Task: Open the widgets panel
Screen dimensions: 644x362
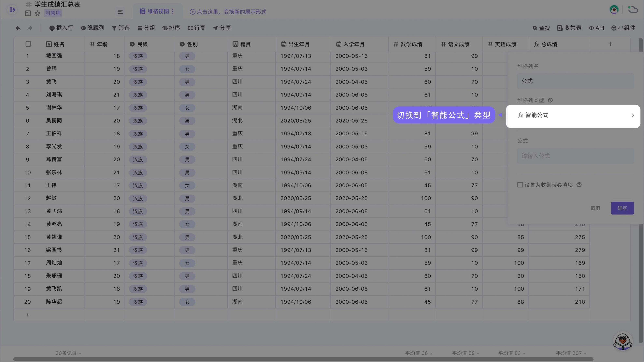Action: click(x=623, y=28)
